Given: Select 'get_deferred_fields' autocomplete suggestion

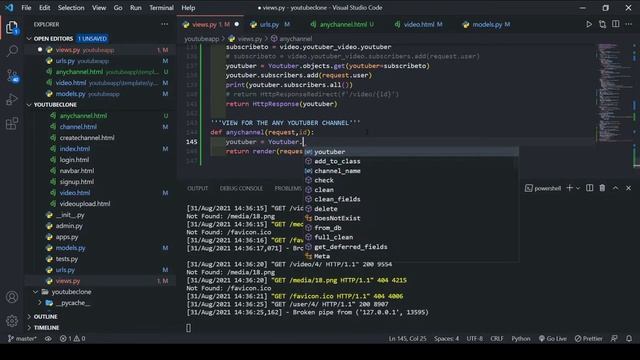Looking at the screenshot, I should coord(411,247).
